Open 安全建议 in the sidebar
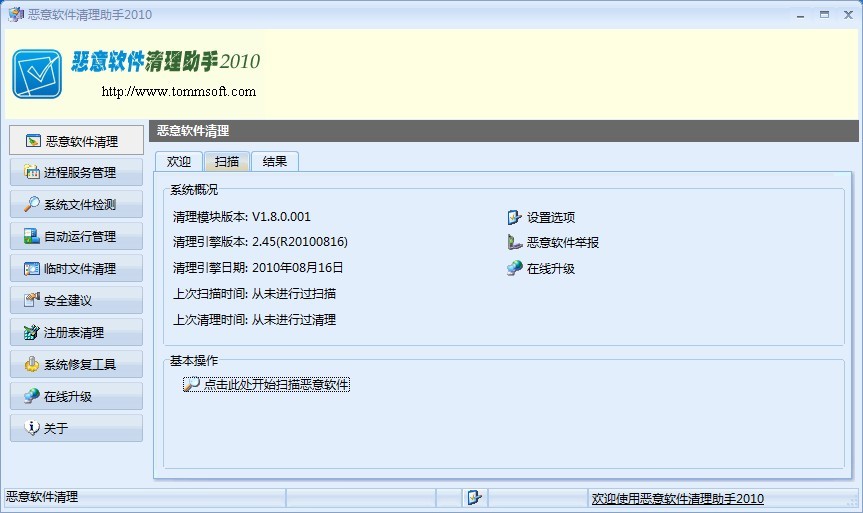 coord(76,301)
